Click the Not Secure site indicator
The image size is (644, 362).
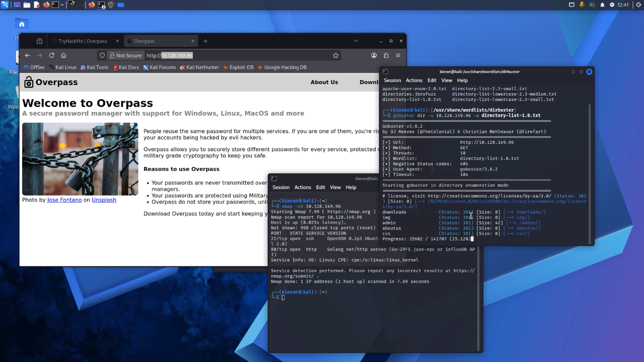pos(126,55)
